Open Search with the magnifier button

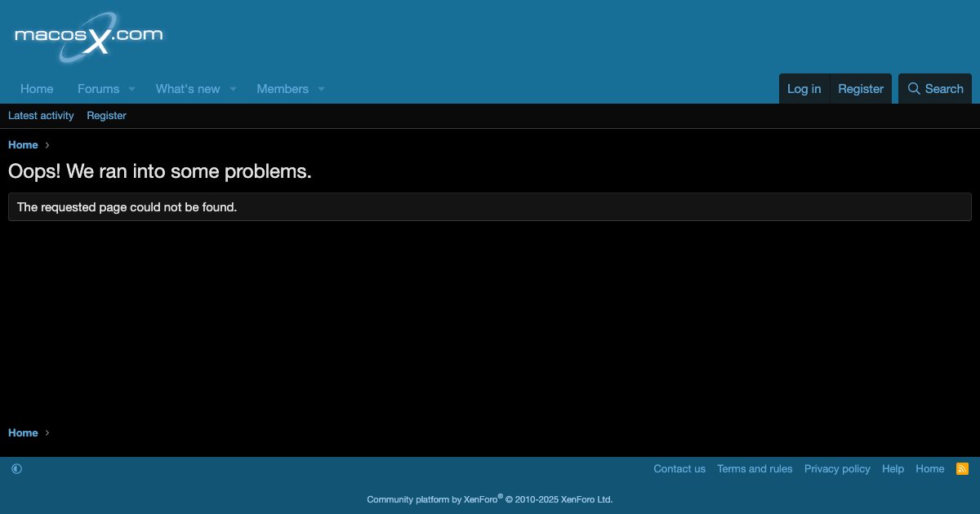(935, 89)
